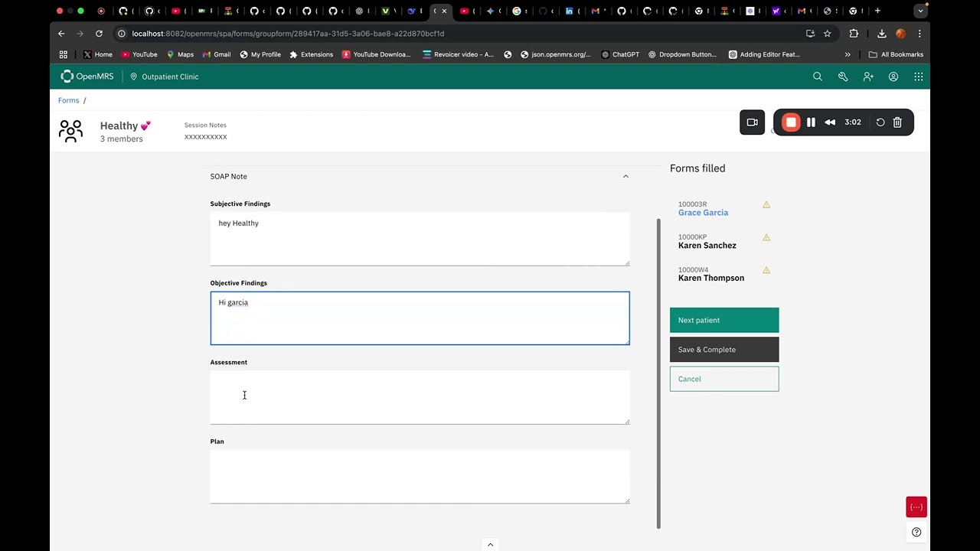Viewport: 980px width, 551px height.
Task: Click Save & Complete button
Action: click(724, 350)
